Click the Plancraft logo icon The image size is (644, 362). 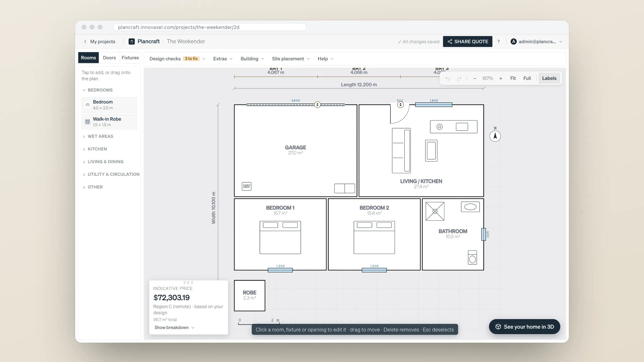[131, 41]
